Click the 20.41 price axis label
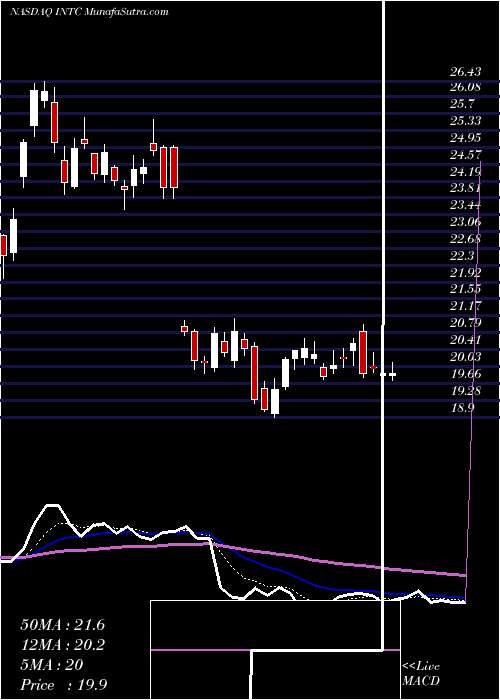 coord(465,340)
